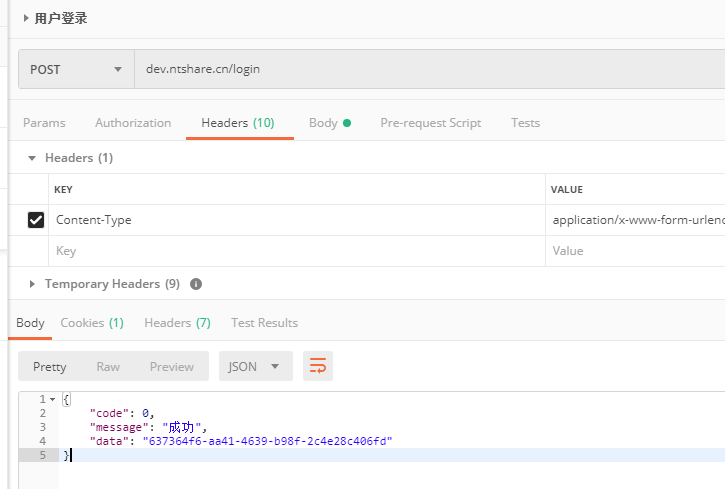Click line number 5 in response gutter
Viewport: 725px width, 489px height.
click(x=43, y=455)
